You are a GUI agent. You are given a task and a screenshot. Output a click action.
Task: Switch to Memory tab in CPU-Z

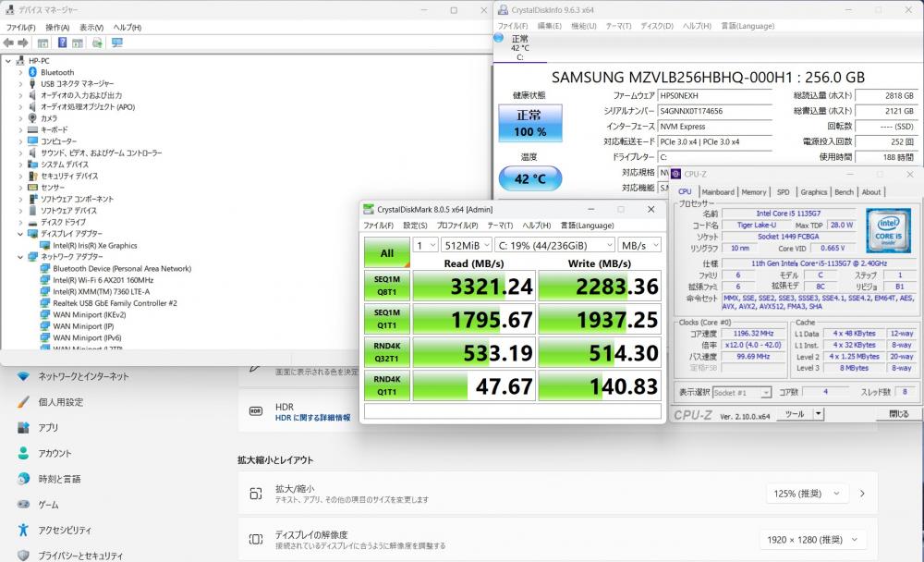tap(754, 192)
